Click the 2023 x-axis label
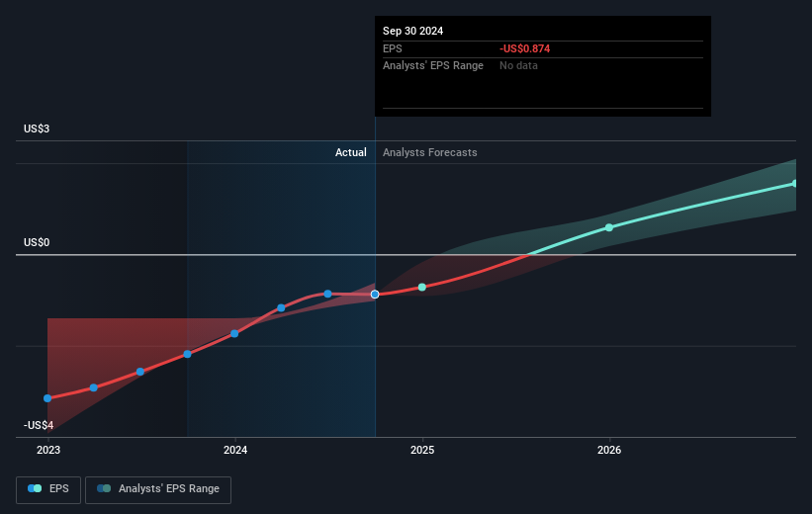The width and height of the screenshot is (812, 514). 48,450
